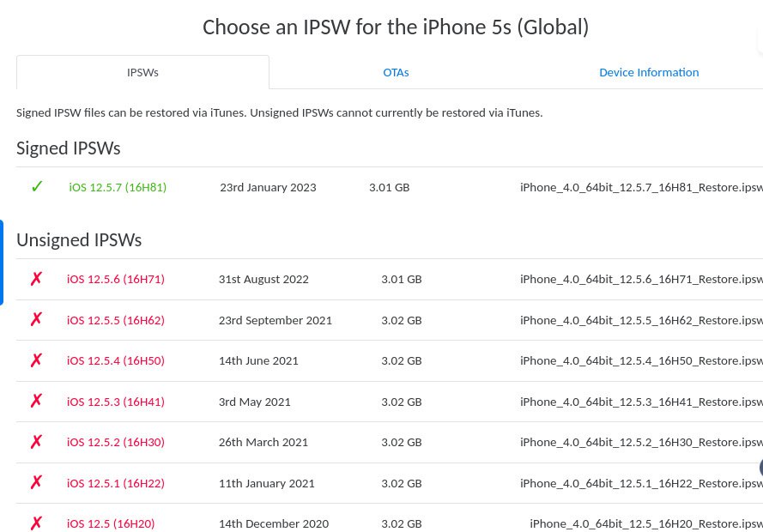Click the red X beside iOS 12.5.3
Screen dimensions: 763x532
coord(36,402)
